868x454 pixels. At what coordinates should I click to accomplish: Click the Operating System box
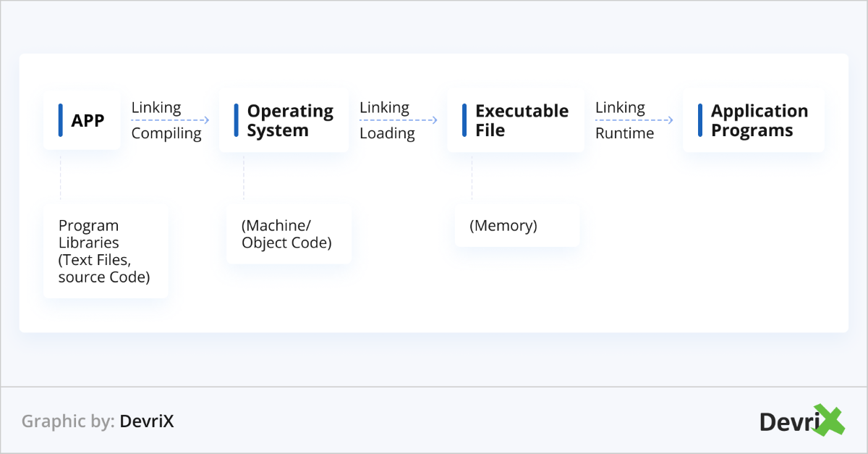(x=284, y=120)
